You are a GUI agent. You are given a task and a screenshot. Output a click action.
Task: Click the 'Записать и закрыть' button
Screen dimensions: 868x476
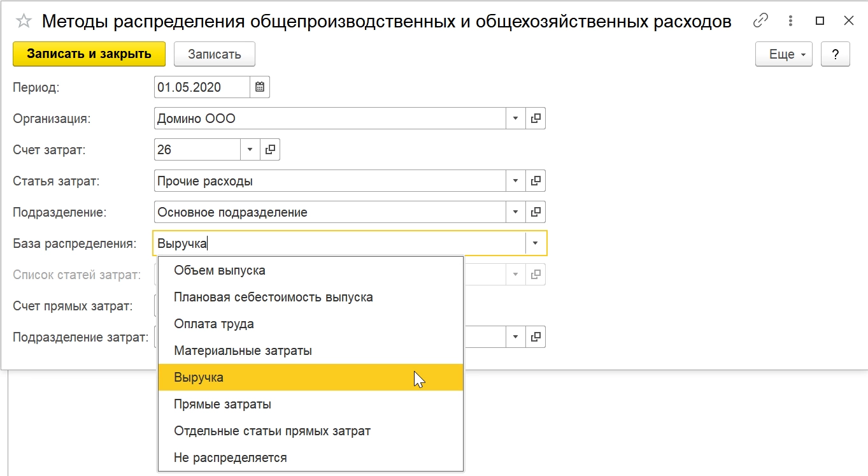pos(89,54)
